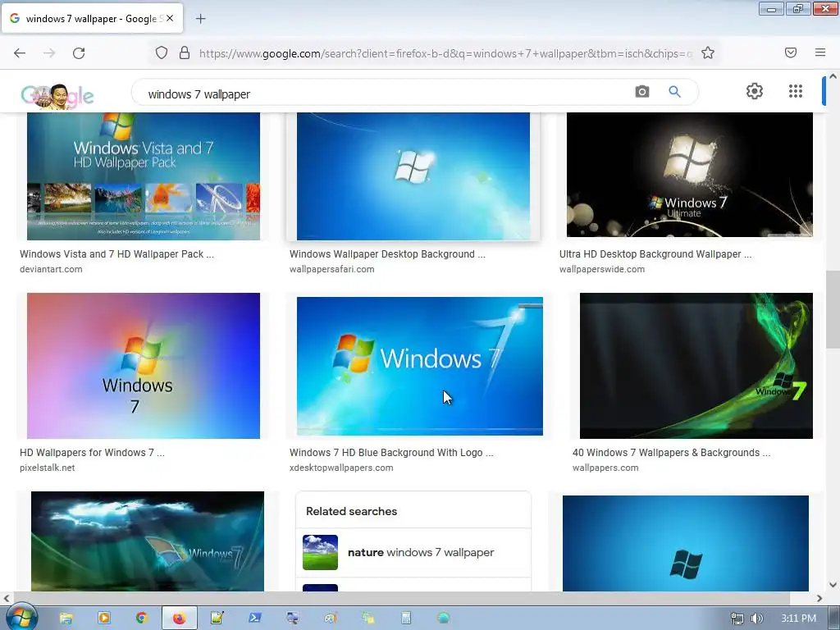Select the windows 7 wallpaper Google tab
This screenshot has height=630, width=840.
pos(92,18)
